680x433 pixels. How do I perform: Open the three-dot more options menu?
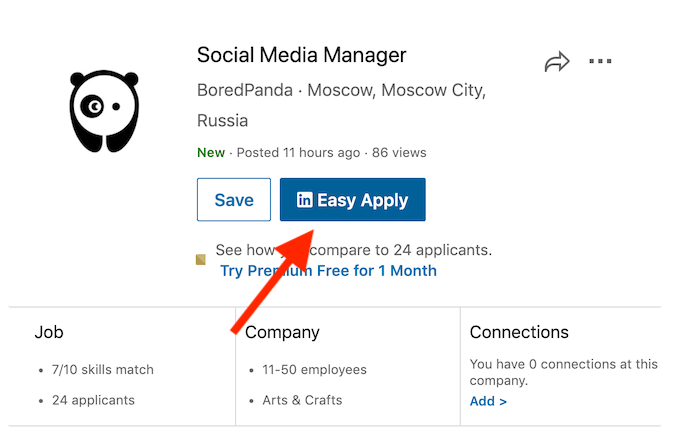pyautogui.click(x=600, y=62)
